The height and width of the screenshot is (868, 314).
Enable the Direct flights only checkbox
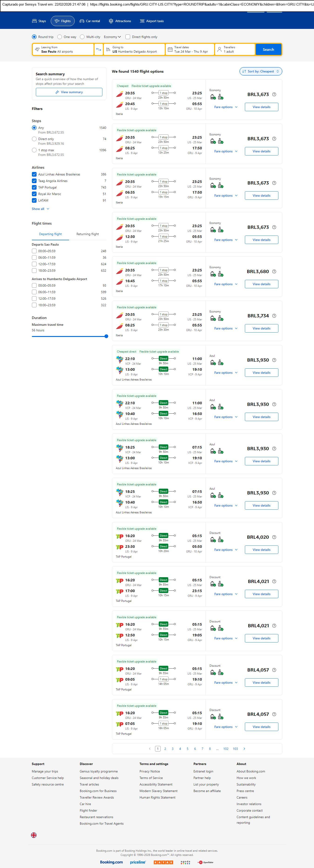coord(128,37)
